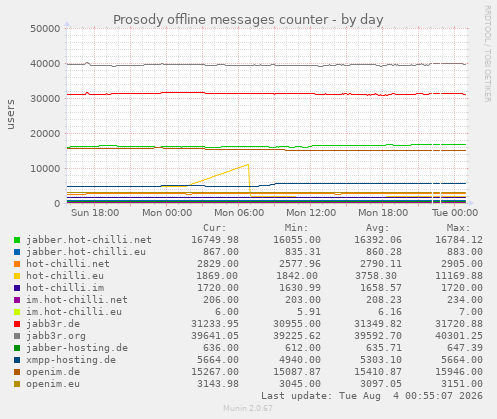Click the 'users' y-axis label
Image resolution: width=497 pixels, height=419 pixels.
point(11,114)
